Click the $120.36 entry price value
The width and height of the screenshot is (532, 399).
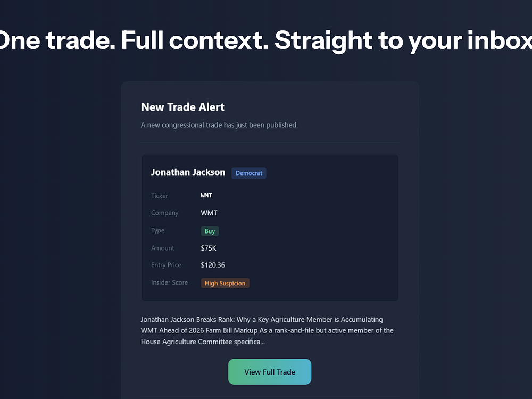(x=213, y=265)
